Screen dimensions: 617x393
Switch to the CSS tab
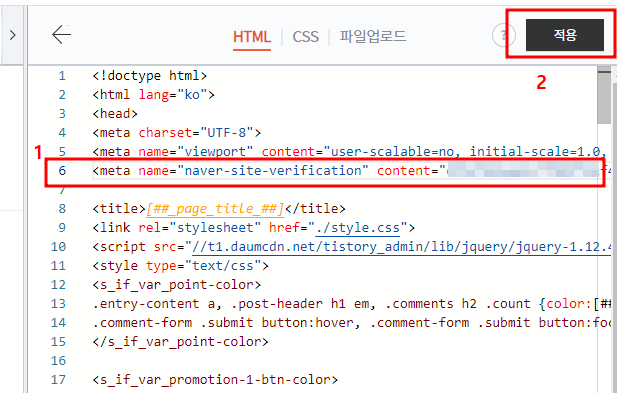point(305,37)
